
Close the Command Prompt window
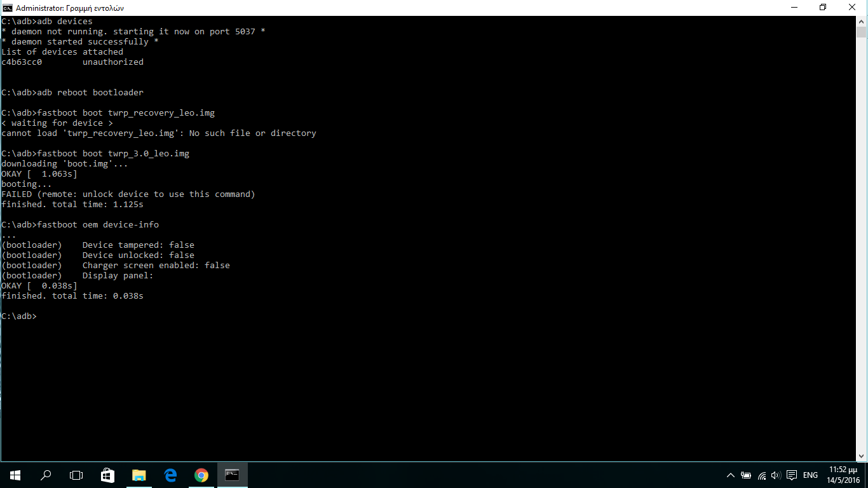pos(853,8)
